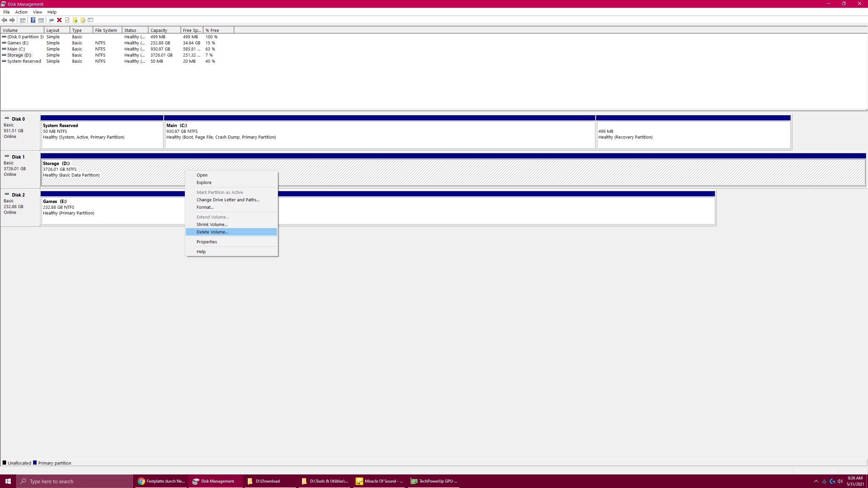
Task: Click the Show/Hide Action Pane toolbar icon
Action: (x=41, y=20)
